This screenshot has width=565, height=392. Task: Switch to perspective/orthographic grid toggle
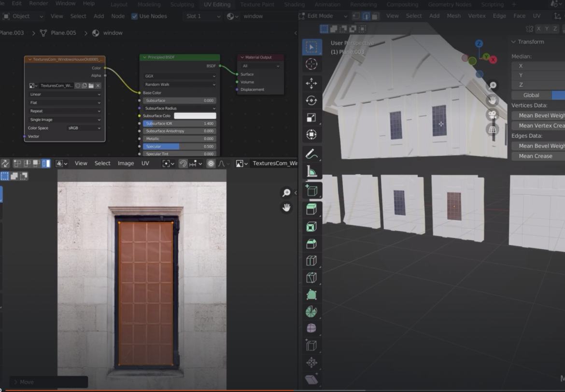(x=493, y=129)
